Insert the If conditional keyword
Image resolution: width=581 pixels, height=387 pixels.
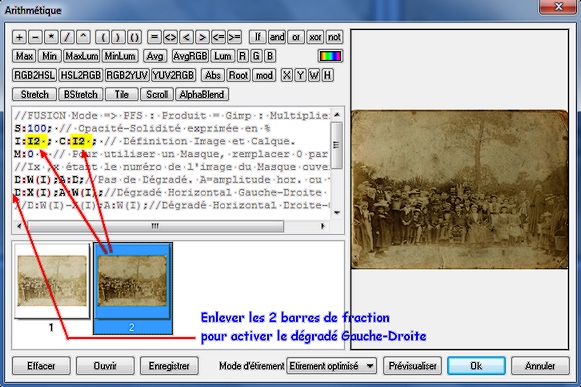(x=258, y=37)
